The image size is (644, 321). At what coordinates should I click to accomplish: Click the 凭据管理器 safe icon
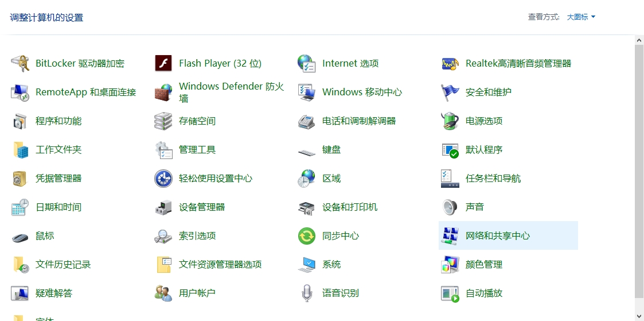point(19,179)
